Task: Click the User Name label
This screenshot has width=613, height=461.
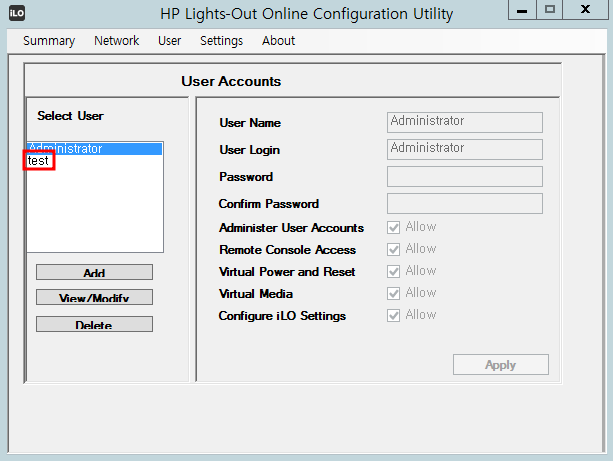Action: 250,123
